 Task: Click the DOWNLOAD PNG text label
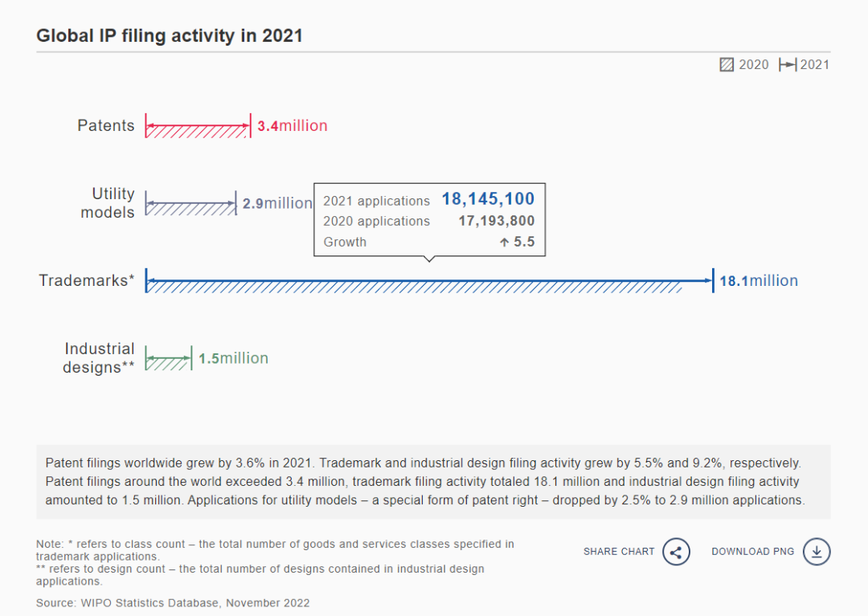point(752,552)
